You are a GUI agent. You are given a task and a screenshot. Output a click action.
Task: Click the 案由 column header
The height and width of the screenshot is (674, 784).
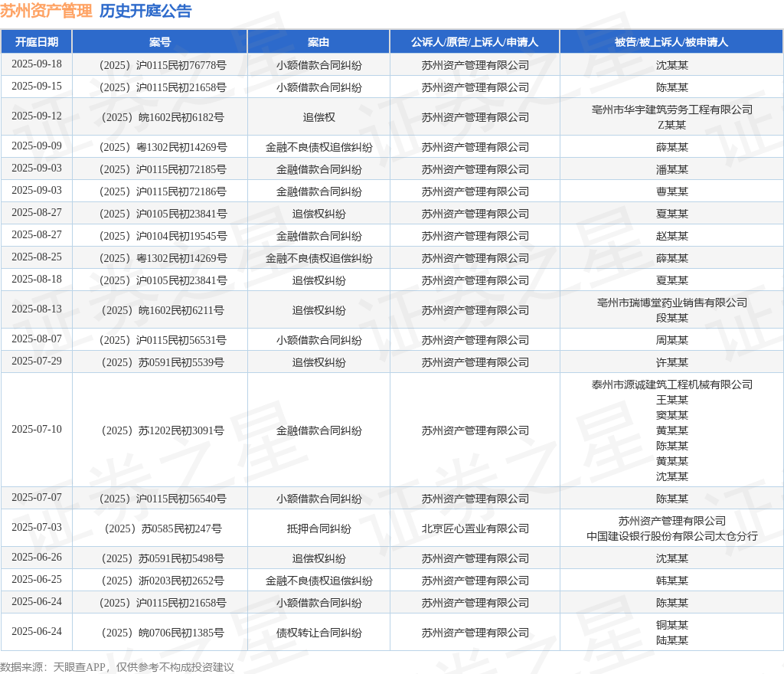point(318,42)
